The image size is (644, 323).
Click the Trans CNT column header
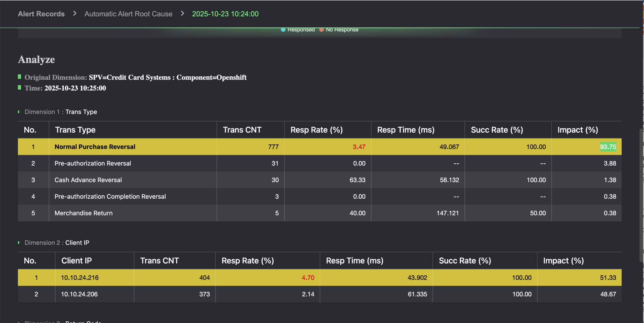(242, 130)
